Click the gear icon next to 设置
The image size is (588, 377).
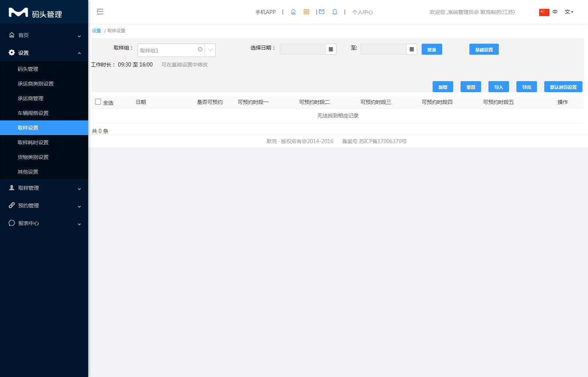[12, 52]
